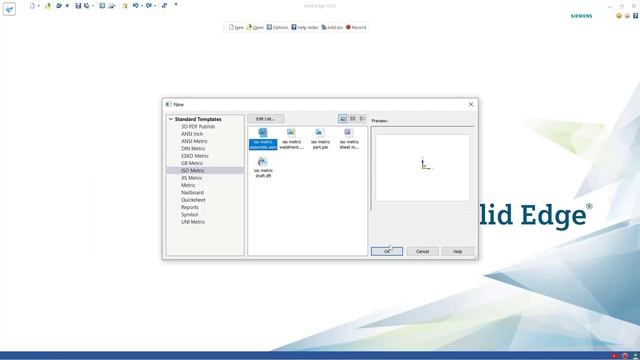Click New in the floating toolbar

pyautogui.click(x=236, y=27)
